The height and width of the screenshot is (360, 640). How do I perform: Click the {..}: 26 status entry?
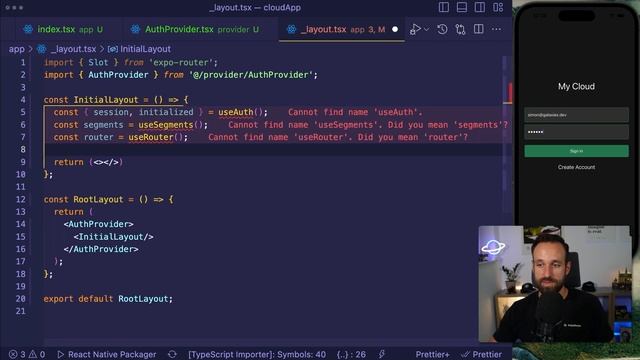[x=351, y=354]
